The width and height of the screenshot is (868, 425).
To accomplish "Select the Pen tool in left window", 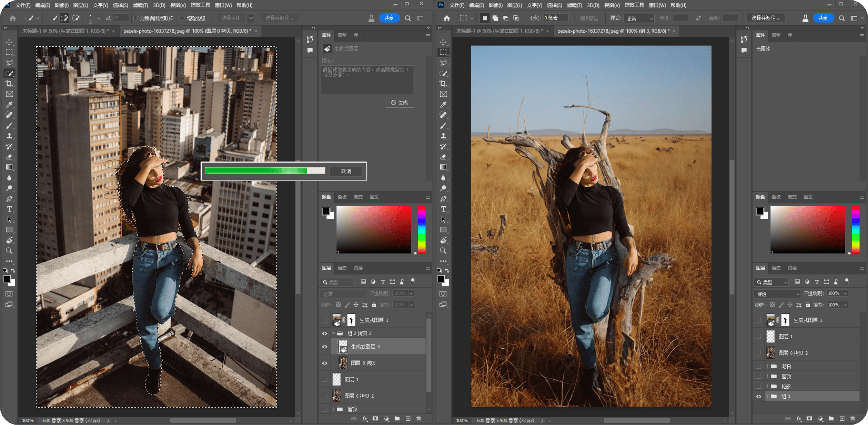I will pos(9,199).
